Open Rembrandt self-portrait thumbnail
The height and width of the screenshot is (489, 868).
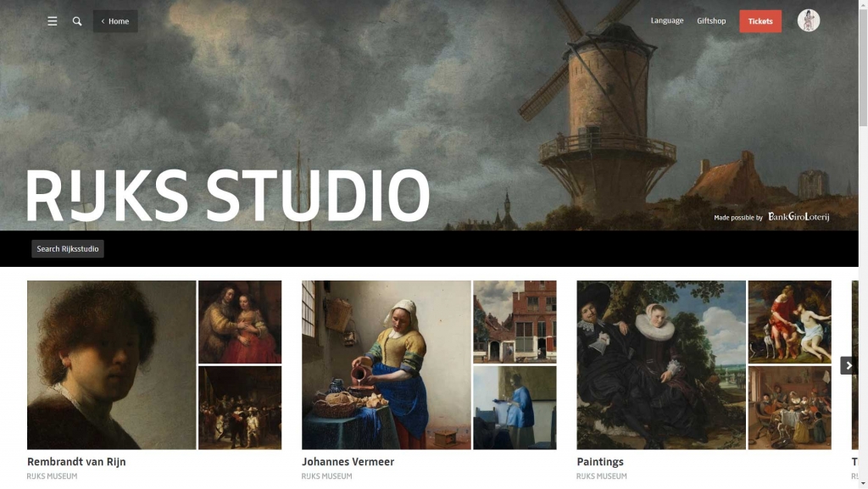click(x=112, y=364)
